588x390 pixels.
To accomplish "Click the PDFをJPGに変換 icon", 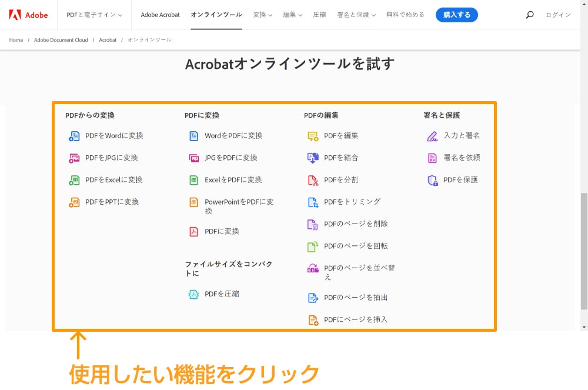I will click(x=74, y=158).
